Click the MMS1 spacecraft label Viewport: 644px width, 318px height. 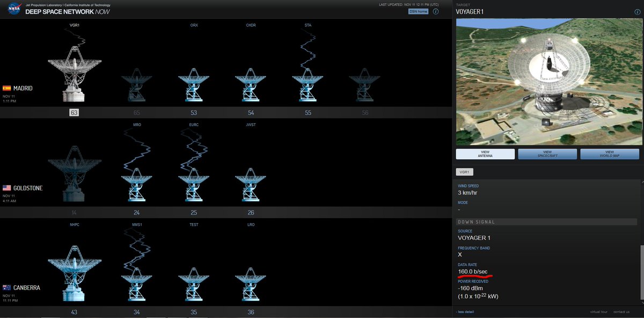coord(137,225)
